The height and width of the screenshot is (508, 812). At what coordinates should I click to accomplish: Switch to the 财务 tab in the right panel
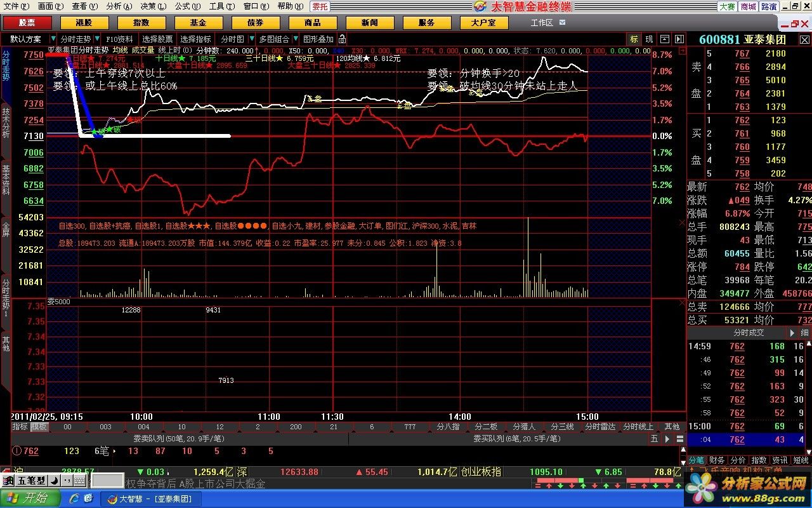tap(717, 460)
